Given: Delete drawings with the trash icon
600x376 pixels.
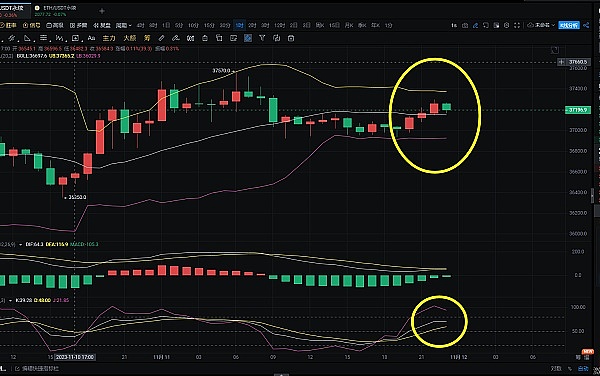Looking at the screenshot, I should 291,38.
